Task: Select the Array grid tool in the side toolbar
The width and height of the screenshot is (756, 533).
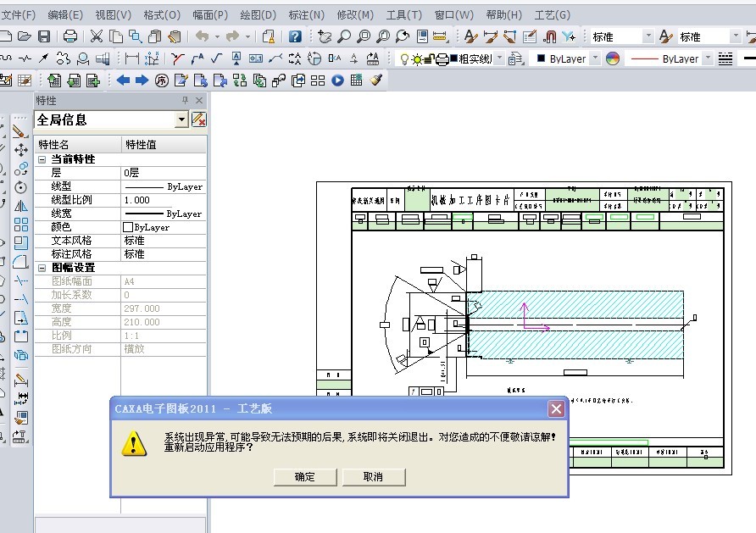Action: [21, 225]
